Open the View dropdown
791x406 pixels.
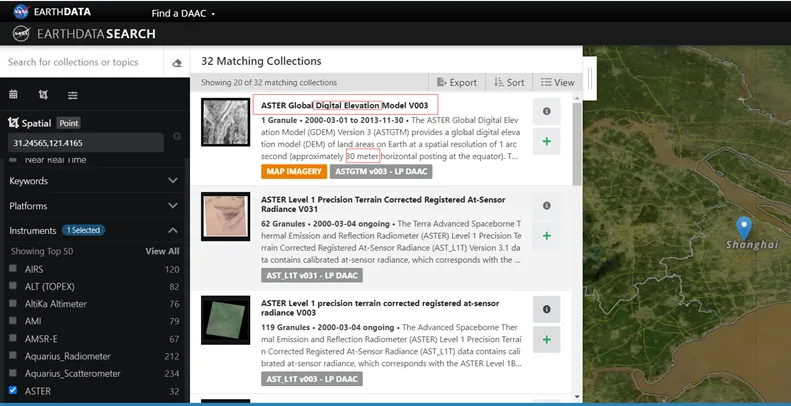tap(557, 82)
